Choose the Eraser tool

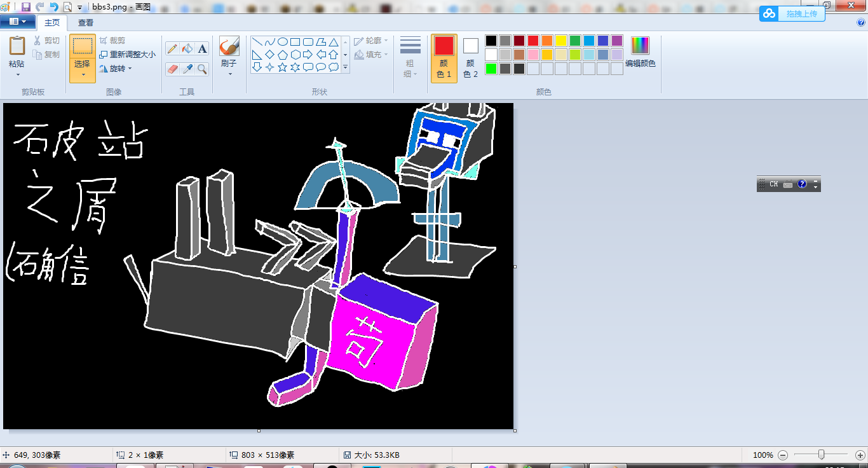click(x=172, y=69)
